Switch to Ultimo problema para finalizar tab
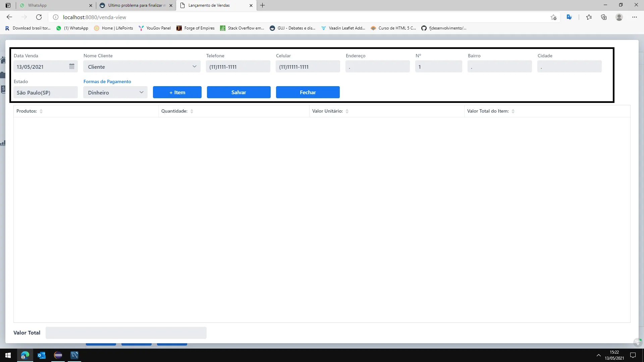 (134, 5)
